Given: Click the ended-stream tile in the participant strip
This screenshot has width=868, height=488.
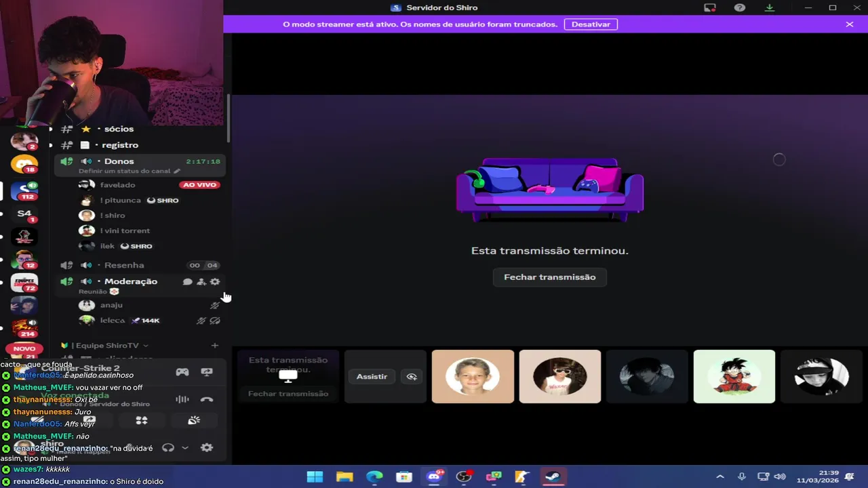Looking at the screenshot, I should [x=288, y=377].
